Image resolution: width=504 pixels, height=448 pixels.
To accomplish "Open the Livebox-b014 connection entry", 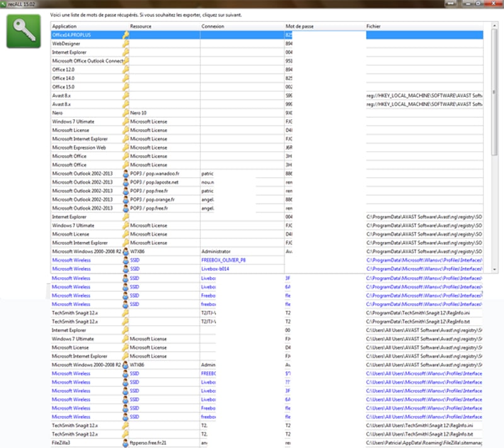I will (x=215, y=268).
